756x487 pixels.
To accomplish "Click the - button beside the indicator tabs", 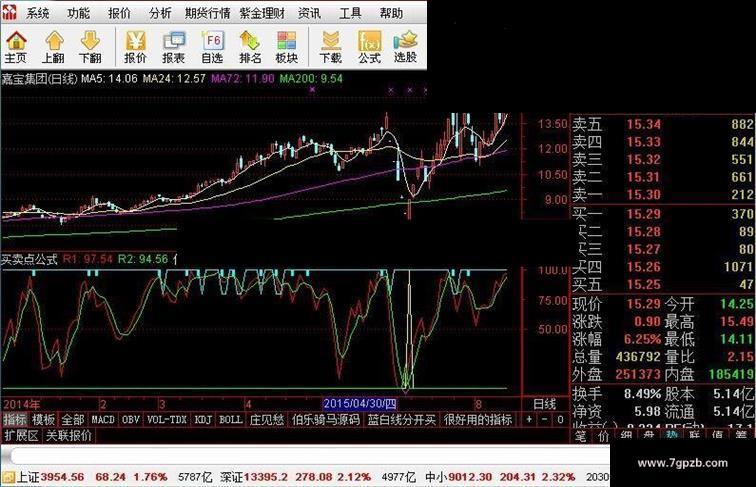I will (x=544, y=419).
